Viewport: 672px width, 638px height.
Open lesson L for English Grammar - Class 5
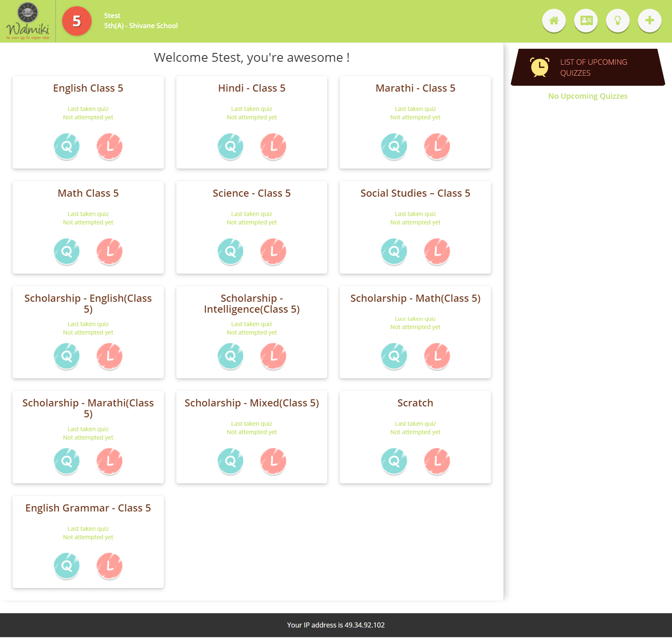pyautogui.click(x=110, y=566)
